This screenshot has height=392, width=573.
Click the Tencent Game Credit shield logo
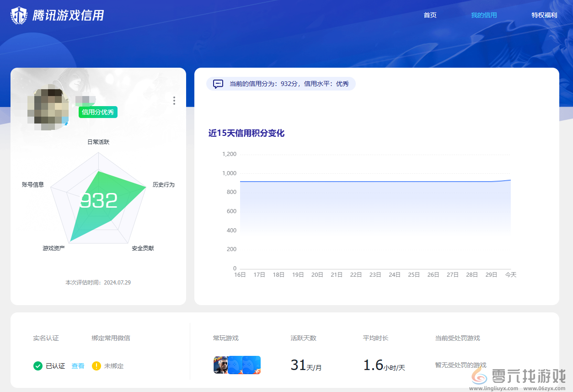[18, 14]
